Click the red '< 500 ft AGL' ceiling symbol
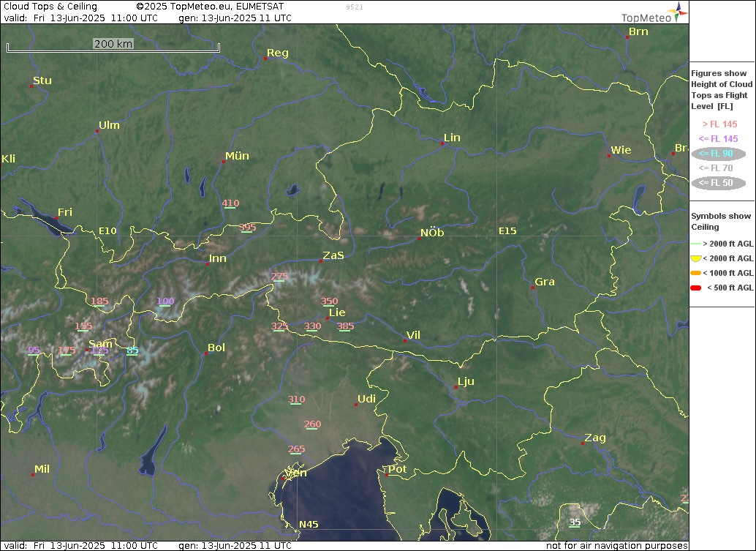Viewport: 756px width, 551px height. (x=696, y=288)
